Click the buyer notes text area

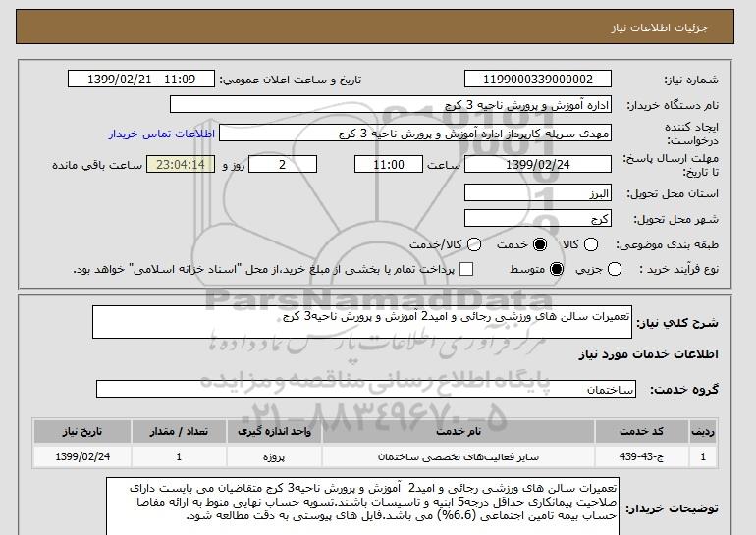[x=362, y=507]
